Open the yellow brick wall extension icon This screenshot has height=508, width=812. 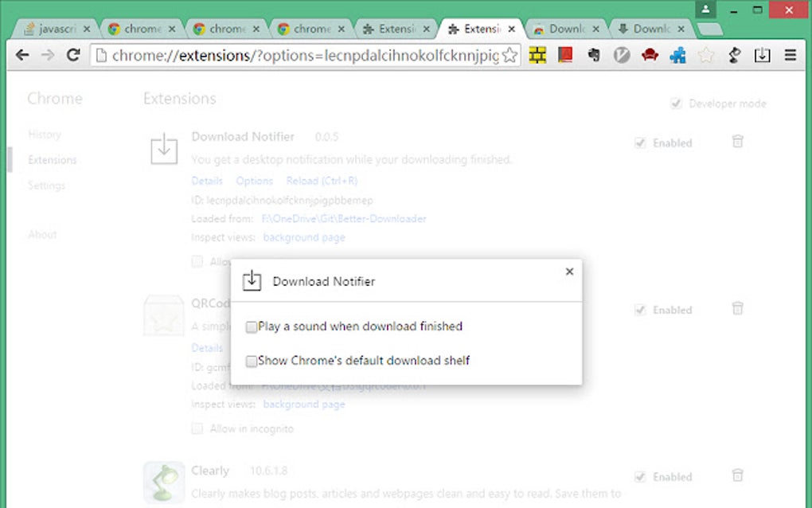tap(538, 56)
